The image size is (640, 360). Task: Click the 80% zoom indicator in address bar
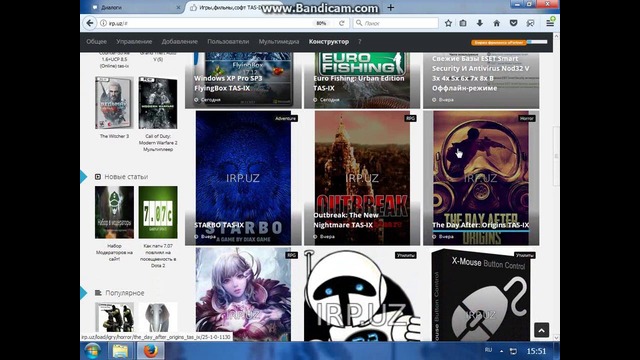tap(321, 23)
